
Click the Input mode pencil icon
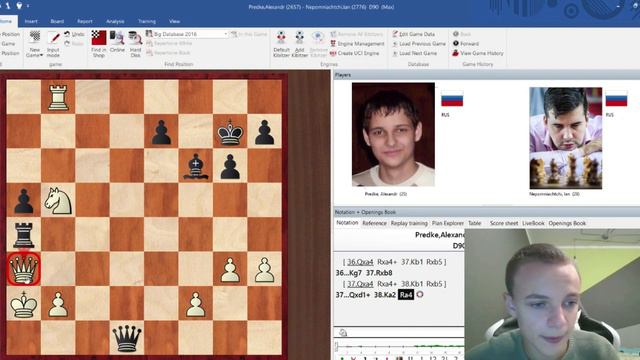(53, 38)
